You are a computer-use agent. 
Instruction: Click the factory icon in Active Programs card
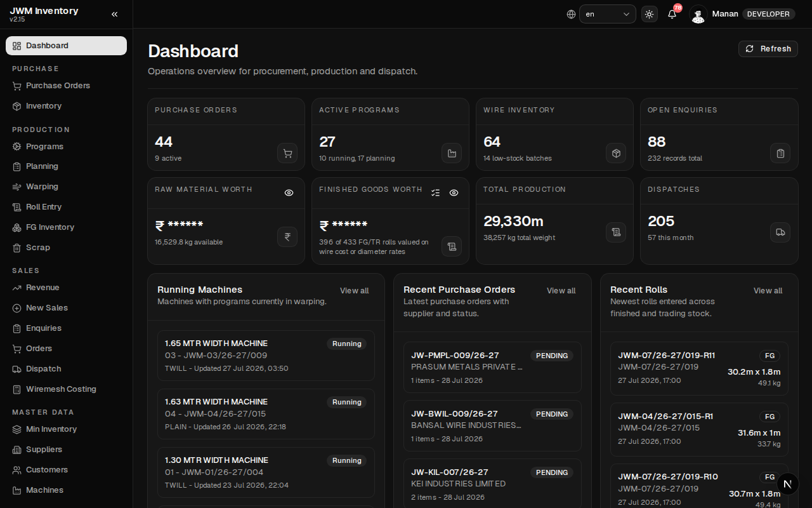coord(452,153)
